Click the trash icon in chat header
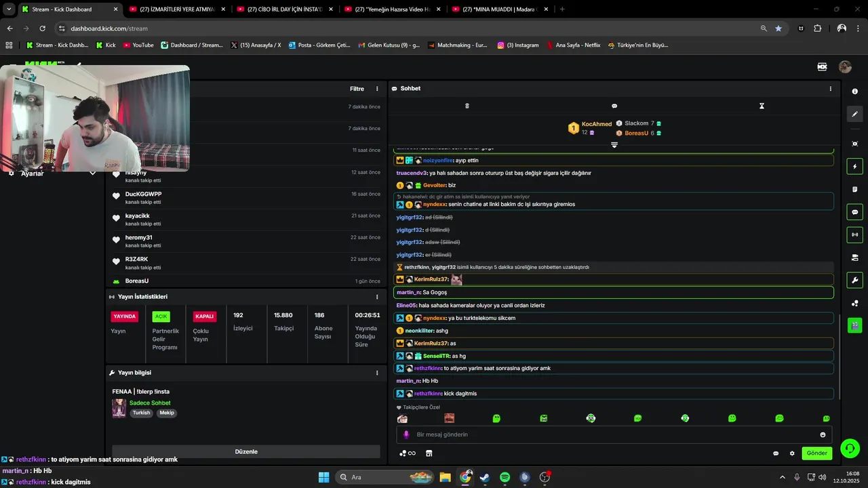Image resolution: width=868 pixels, height=488 pixels. click(467, 106)
